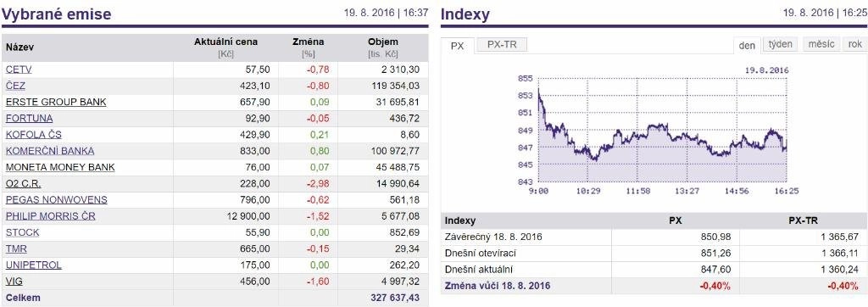Open the VIG stock link
Screen dimensions: 868x307
tap(14, 281)
